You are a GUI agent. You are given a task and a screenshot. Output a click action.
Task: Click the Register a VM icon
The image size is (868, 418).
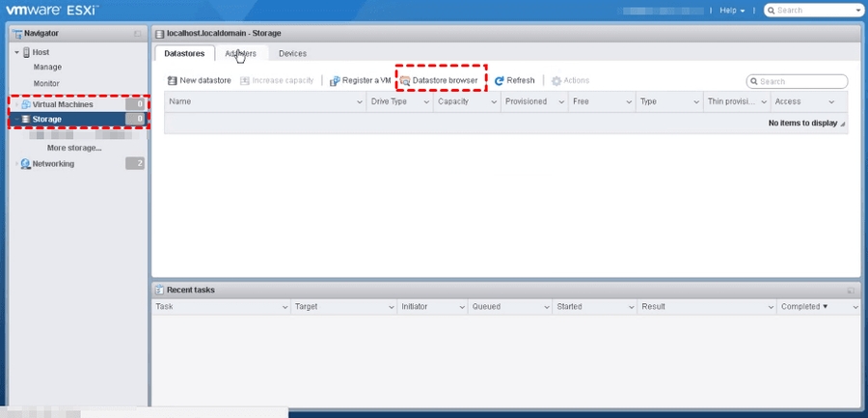point(335,81)
